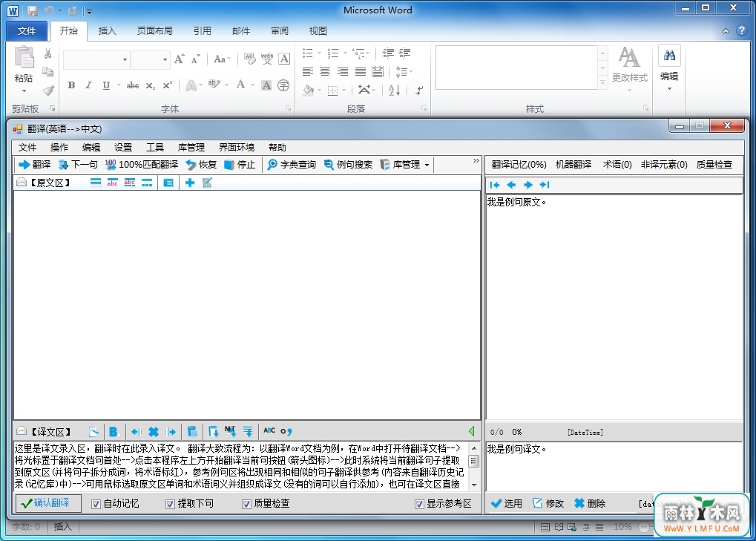Toggle Italic in Word ribbon
Viewport: 756px width, 541px height.
pos(88,85)
